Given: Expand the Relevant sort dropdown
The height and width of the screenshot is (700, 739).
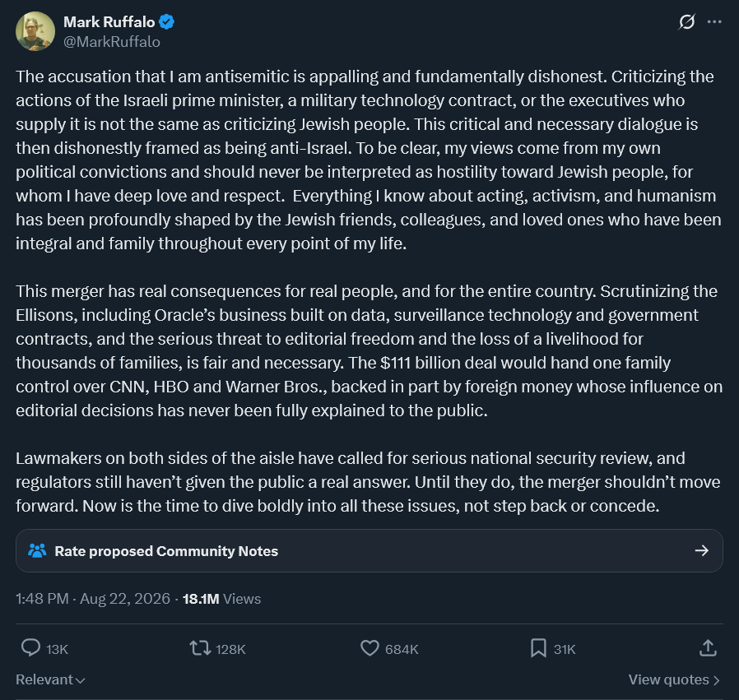Looking at the screenshot, I should pos(50,679).
